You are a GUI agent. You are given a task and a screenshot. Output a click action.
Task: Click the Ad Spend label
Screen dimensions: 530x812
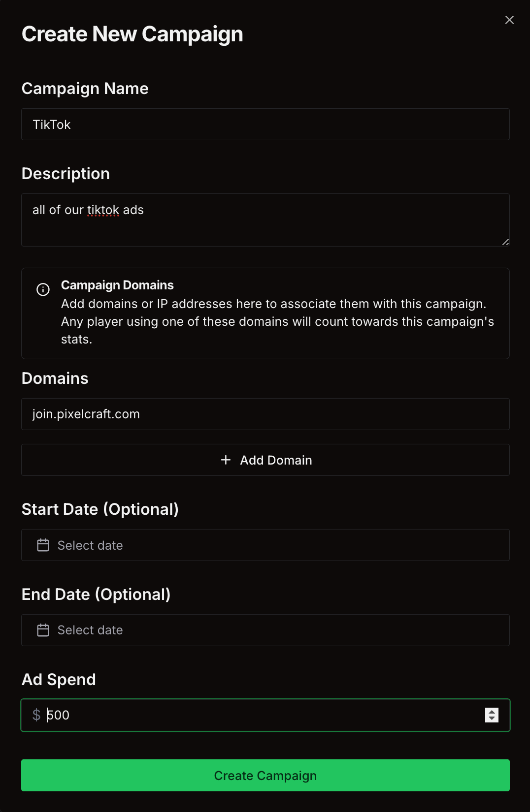[x=59, y=680]
